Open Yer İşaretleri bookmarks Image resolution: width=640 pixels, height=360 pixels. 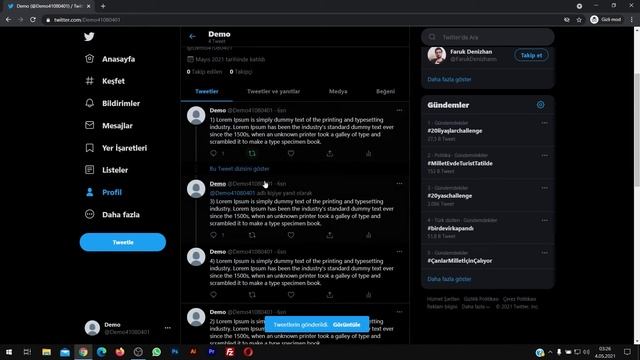tap(116, 148)
